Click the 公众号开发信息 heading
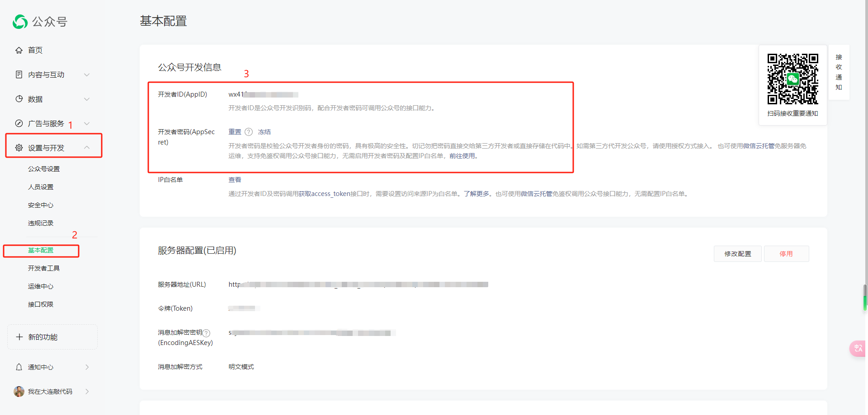The image size is (868, 415). (189, 67)
